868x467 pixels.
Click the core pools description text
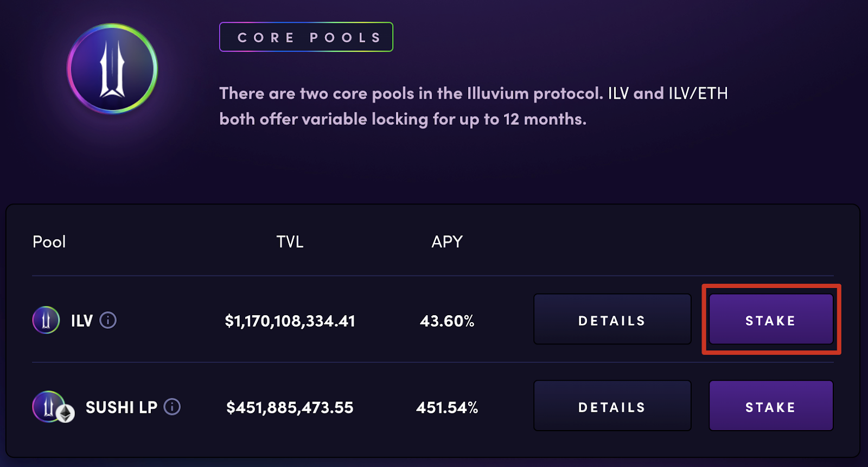pyautogui.click(x=473, y=106)
